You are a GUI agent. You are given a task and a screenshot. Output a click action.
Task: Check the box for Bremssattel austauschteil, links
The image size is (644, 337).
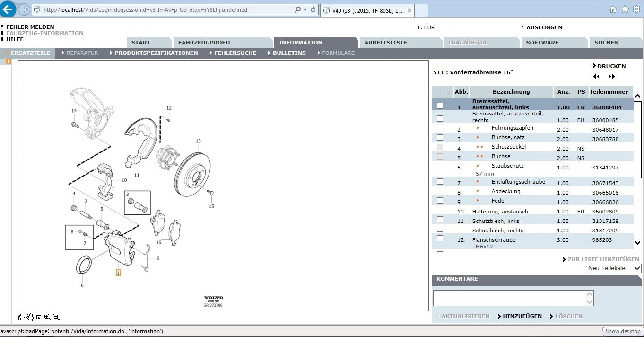(440, 106)
